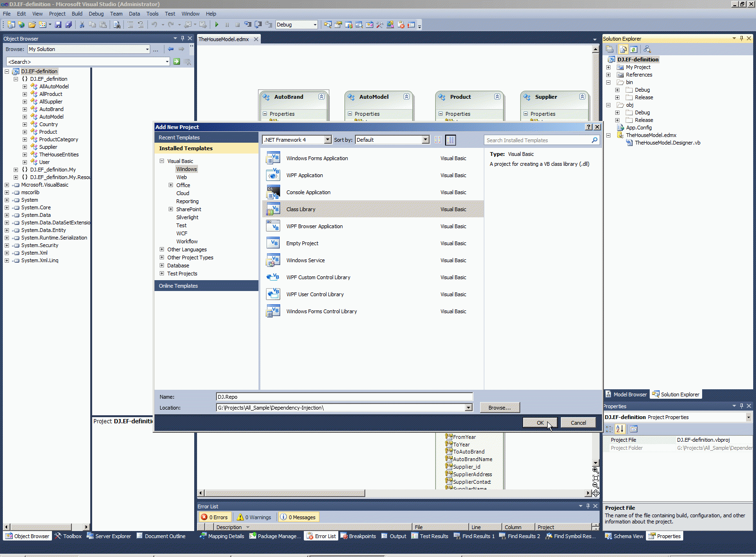Collapse Visual Basic template node
Image resolution: width=756 pixels, height=557 pixels.
pos(162,161)
